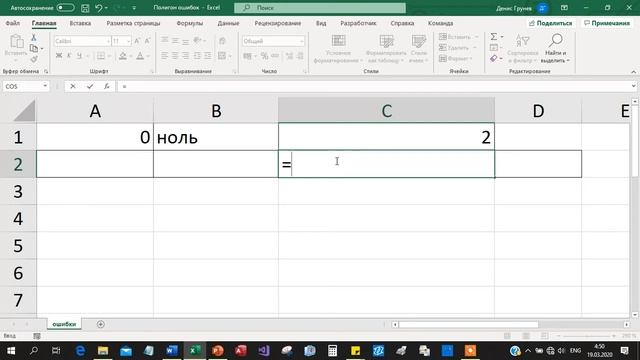This screenshot has width=640, height=360.
Task: Open the Вставить cells dropdown
Action: 458,37
